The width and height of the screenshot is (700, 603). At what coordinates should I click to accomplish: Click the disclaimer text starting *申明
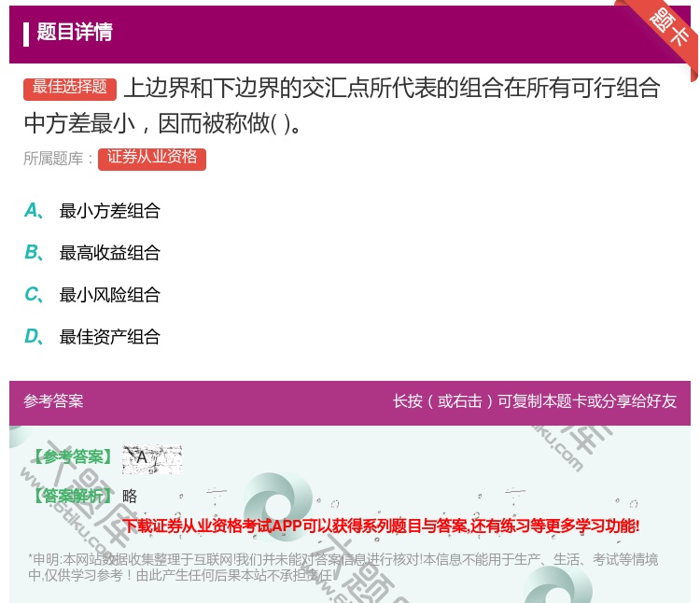(343, 567)
